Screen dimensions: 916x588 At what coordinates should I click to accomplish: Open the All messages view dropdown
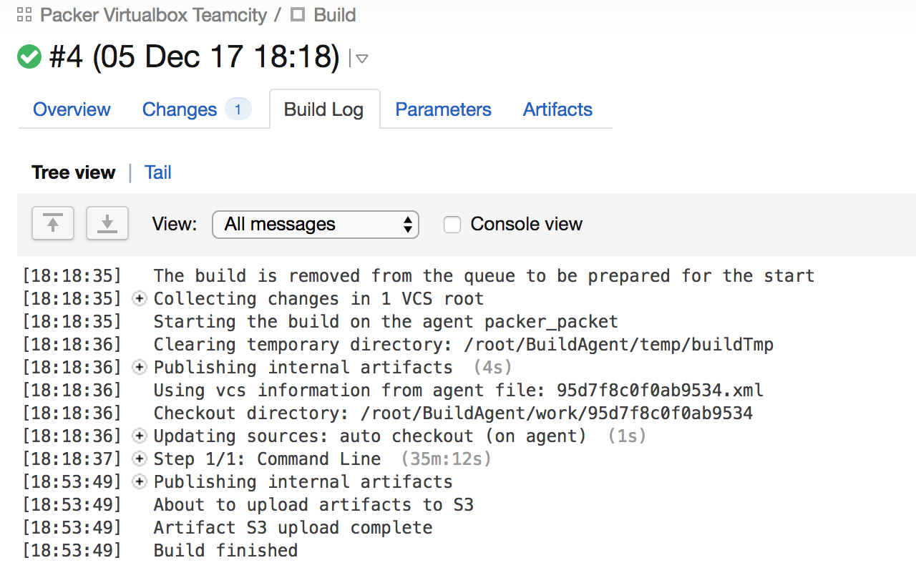click(316, 225)
